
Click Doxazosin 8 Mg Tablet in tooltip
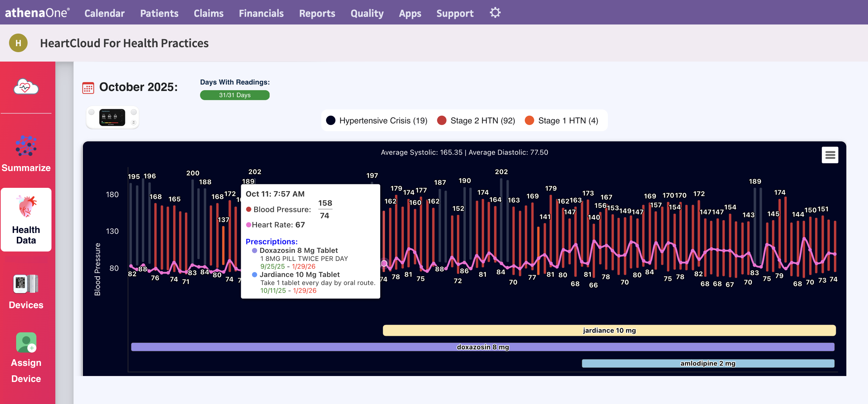[x=298, y=250]
